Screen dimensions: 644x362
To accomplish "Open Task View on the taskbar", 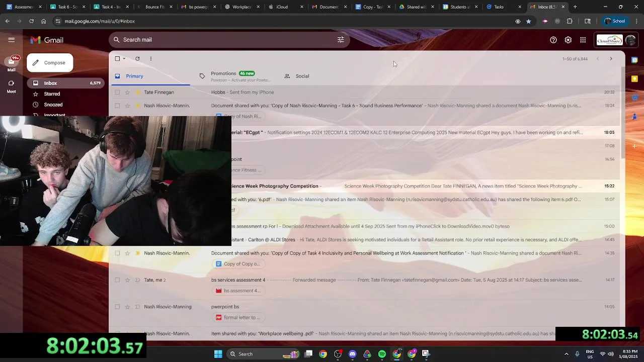I will 308,354.
